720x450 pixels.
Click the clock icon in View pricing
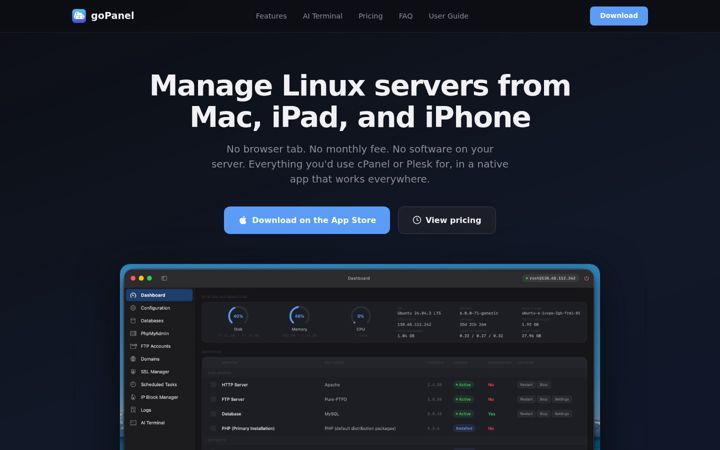pyautogui.click(x=416, y=220)
